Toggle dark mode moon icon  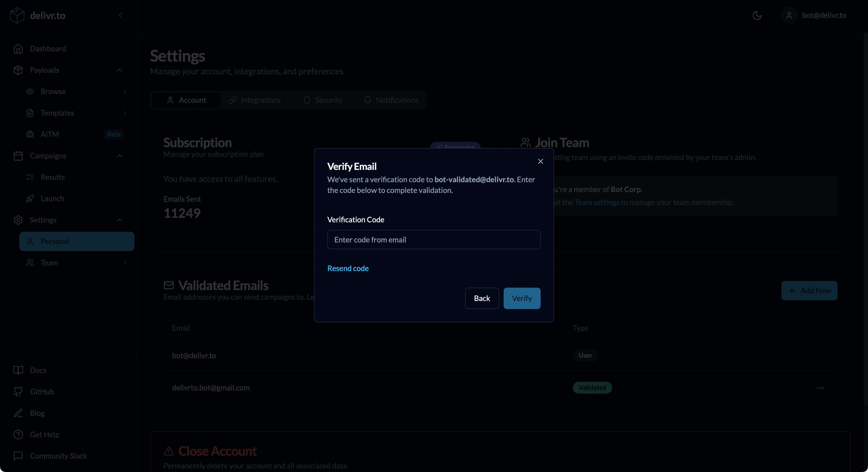(x=757, y=16)
